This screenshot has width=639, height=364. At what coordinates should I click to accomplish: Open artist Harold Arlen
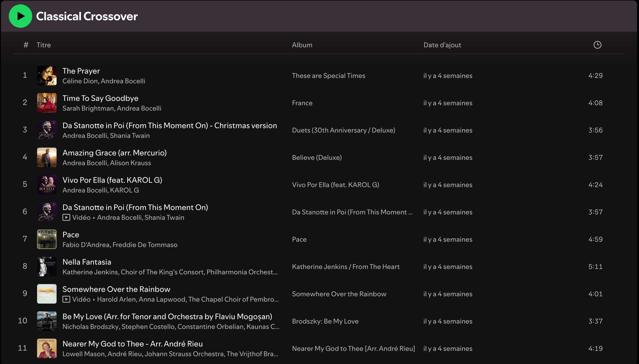point(117,299)
